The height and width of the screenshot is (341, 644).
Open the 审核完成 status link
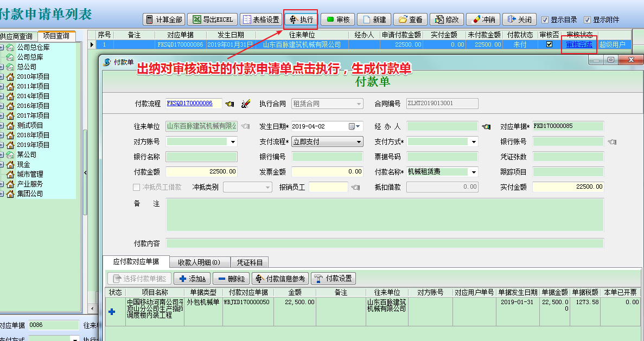click(579, 44)
